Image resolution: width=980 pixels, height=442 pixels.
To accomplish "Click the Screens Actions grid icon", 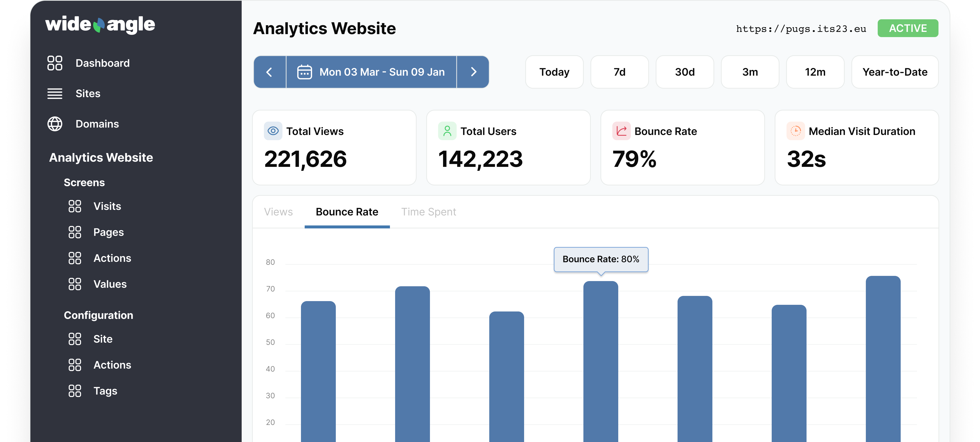I will [x=75, y=258].
